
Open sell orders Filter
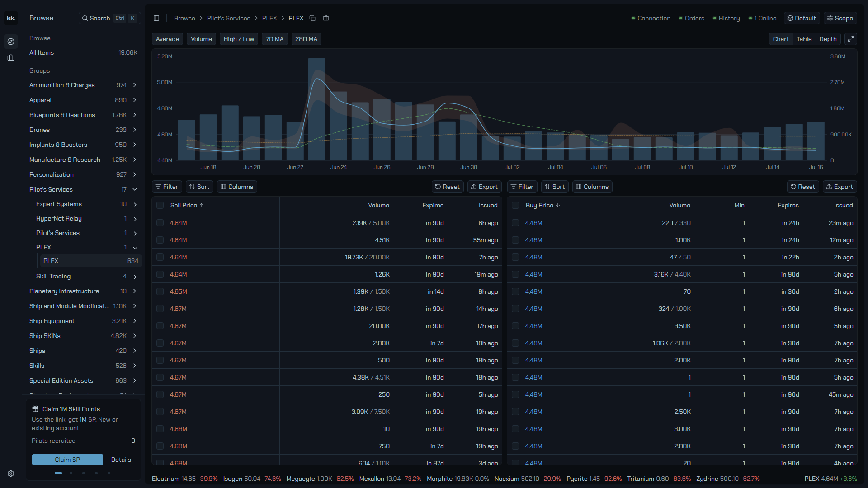click(x=167, y=187)
